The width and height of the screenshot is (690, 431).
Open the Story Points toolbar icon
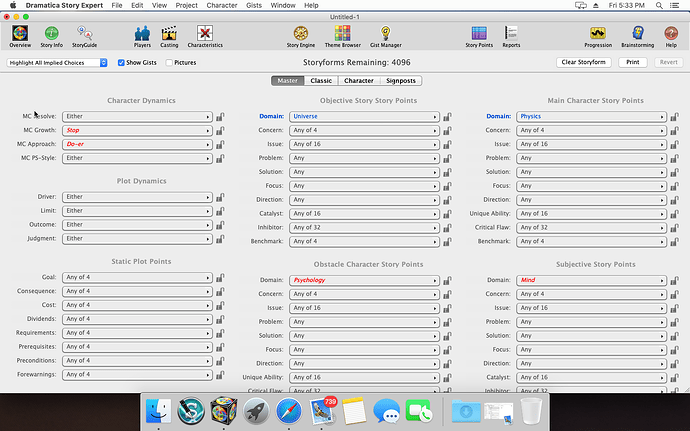479,35
